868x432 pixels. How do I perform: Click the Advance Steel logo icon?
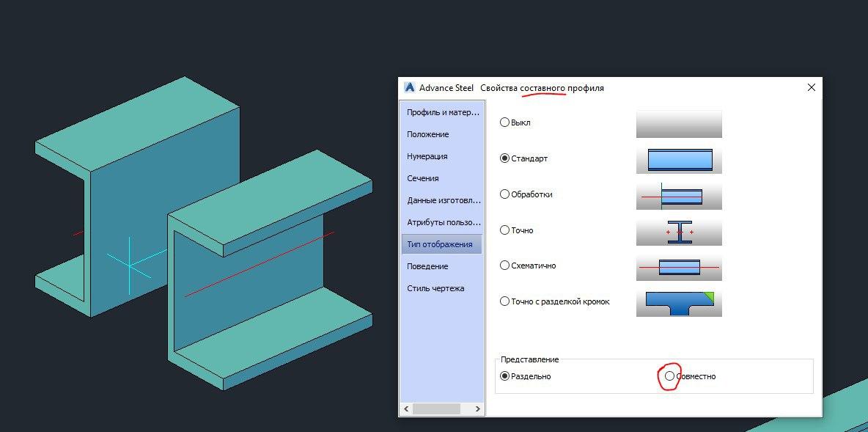tap(410, 87)
